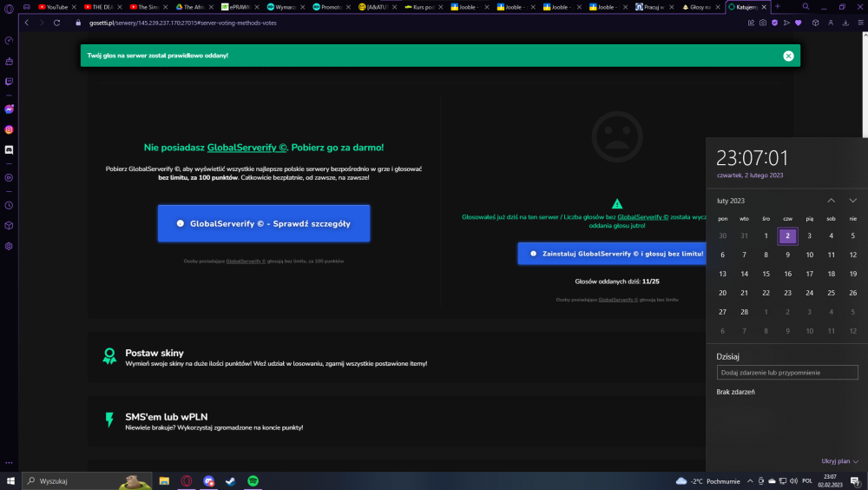Show hidden system tray icons chevron
The image size is (868, 490).
click(750, 481)
